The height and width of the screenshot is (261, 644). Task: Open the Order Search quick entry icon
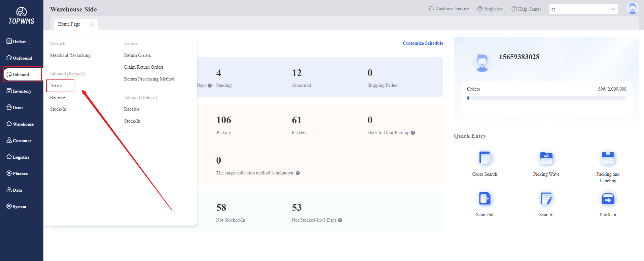tap(485, 158)
